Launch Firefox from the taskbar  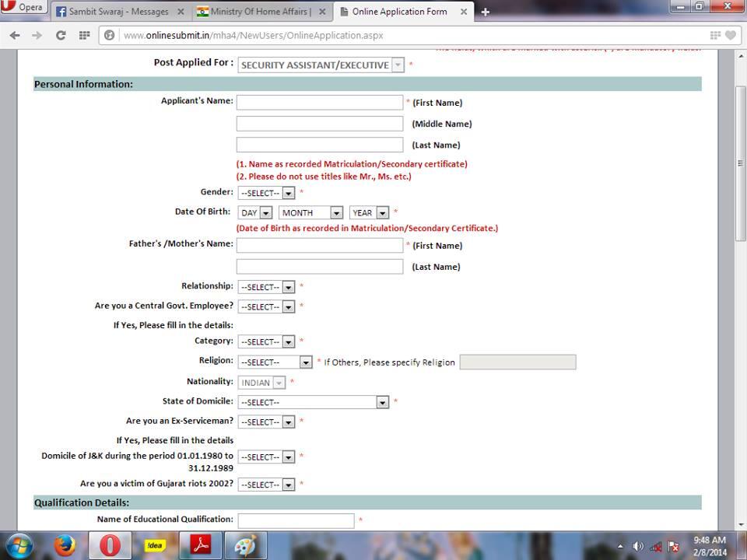pos(65,546)
